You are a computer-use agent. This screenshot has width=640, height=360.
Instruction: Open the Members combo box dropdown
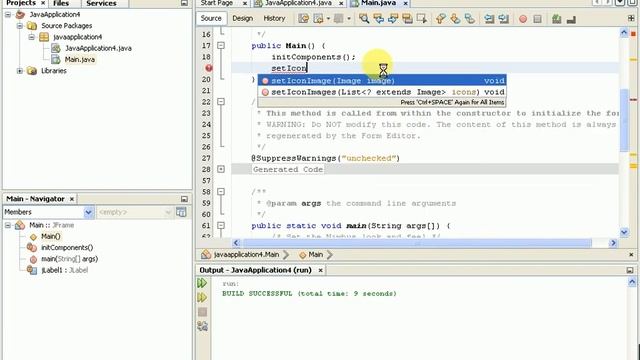[88, 212]
